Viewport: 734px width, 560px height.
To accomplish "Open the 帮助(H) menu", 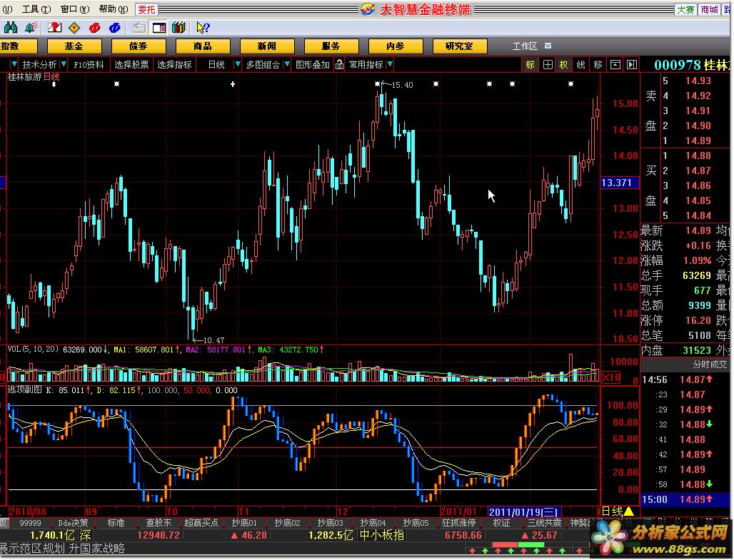I will (x=114, y=9).
